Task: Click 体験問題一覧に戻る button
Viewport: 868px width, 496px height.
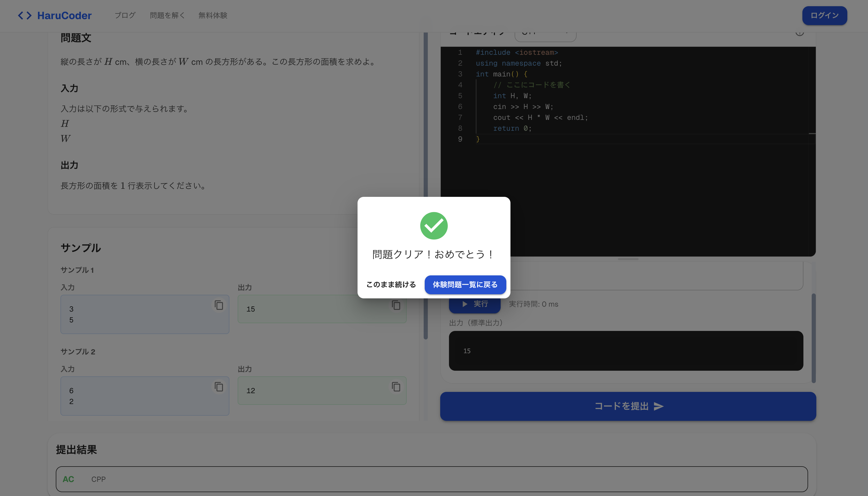Action: (465, 284)
